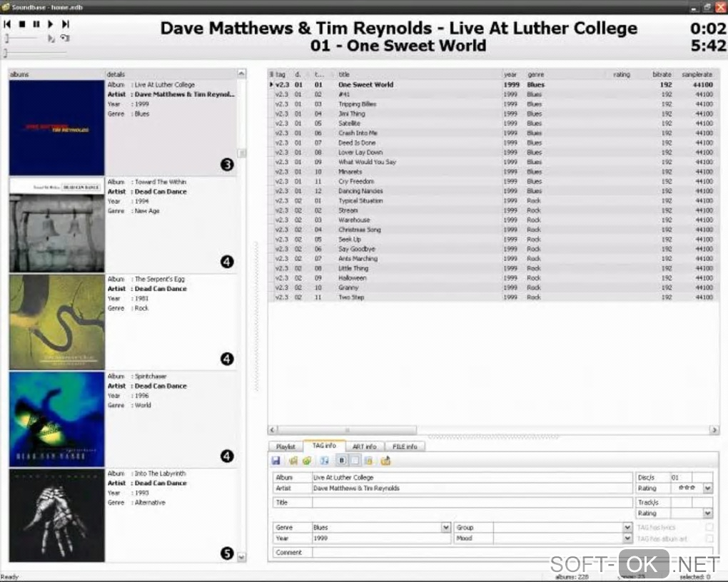The height and width of the screenshot is (582, 728).
Task: Click the green tag icon in TAG toolbar
Action: pos(306,461)
